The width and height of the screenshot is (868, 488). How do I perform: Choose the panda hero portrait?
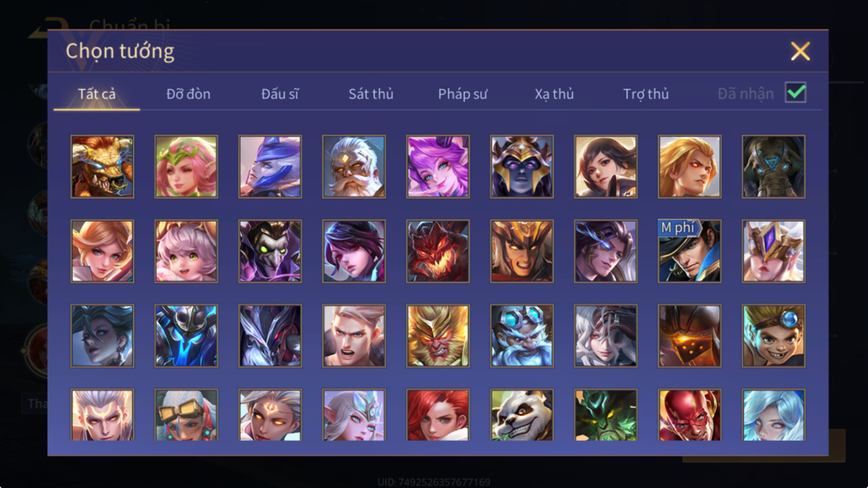click(x=522, y=415)
